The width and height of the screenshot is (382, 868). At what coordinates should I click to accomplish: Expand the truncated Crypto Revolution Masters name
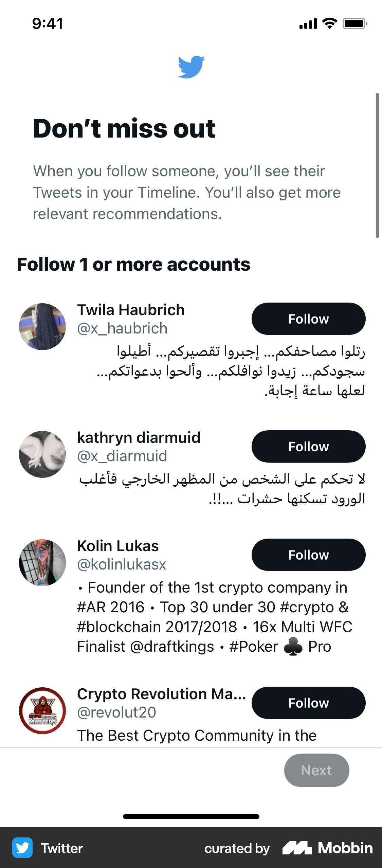162,694
